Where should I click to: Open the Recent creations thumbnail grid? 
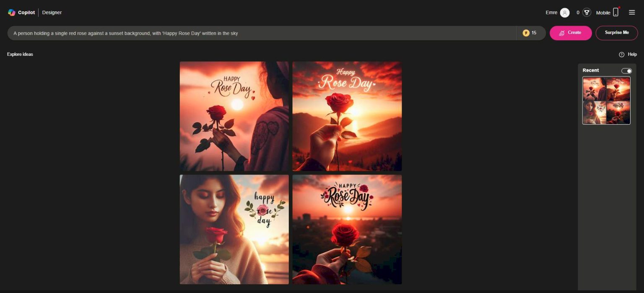[606, 100]
